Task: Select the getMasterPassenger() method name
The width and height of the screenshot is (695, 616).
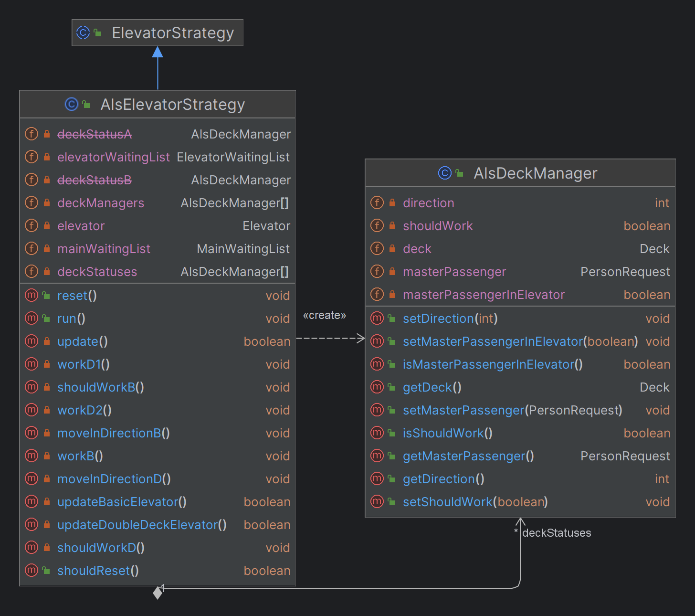Action: [x=468, y=456]
